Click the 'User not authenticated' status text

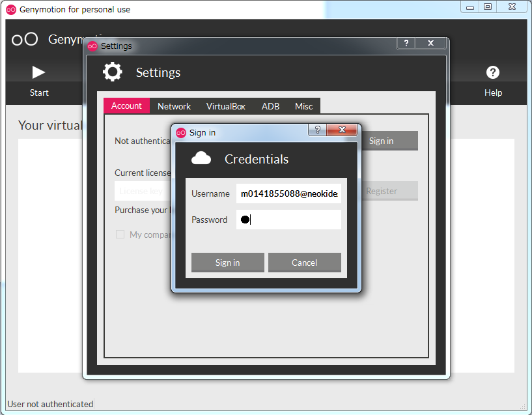(50, 404)
